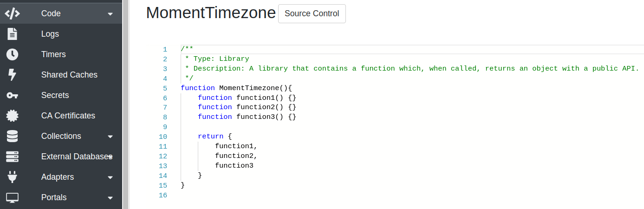Click the Logs document icon
This screenshot has height=209, width=644.
pos(12,34)
